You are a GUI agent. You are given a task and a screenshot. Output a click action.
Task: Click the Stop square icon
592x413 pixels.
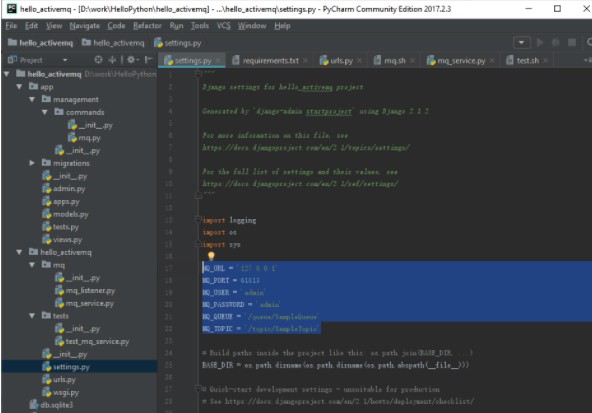point(572,42)
